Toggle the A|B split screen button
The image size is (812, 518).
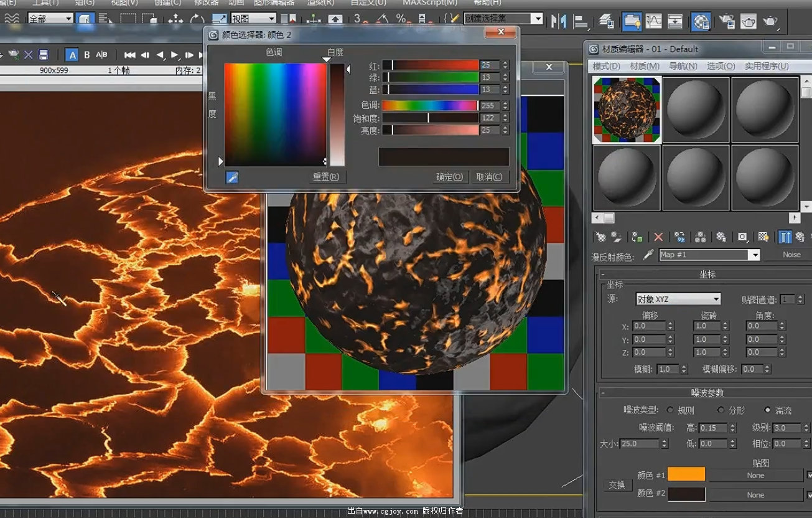click(x=101, y=55)
